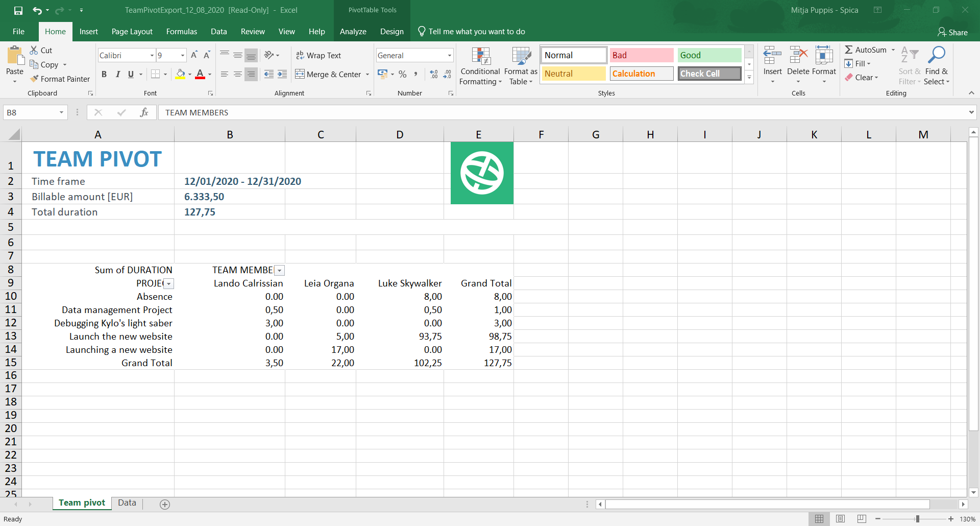
Task: Collapse the ribbon
Action: 971,93
